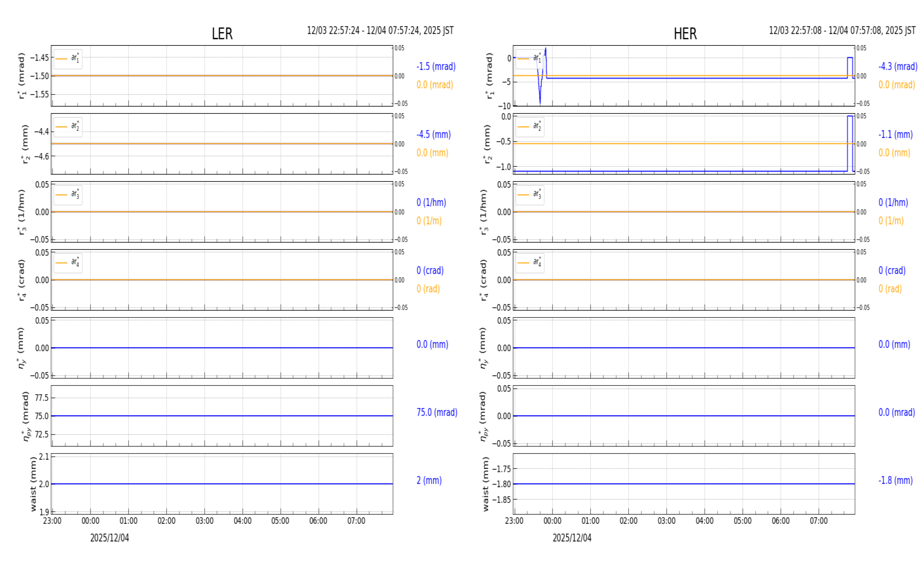This screenshot has height=565, width=924.
Task: Click HER blue 0.0 (mm) beside ηy plot
Action: click(894, 345)
